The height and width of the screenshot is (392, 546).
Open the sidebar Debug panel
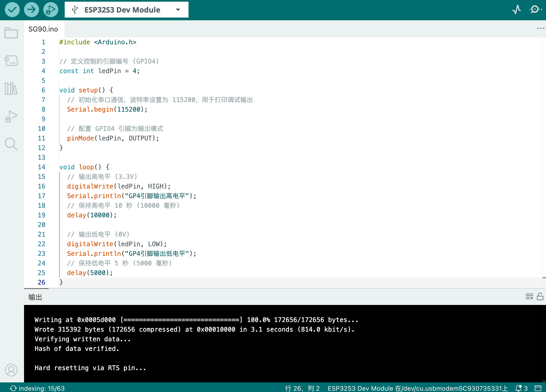point(11,116)
